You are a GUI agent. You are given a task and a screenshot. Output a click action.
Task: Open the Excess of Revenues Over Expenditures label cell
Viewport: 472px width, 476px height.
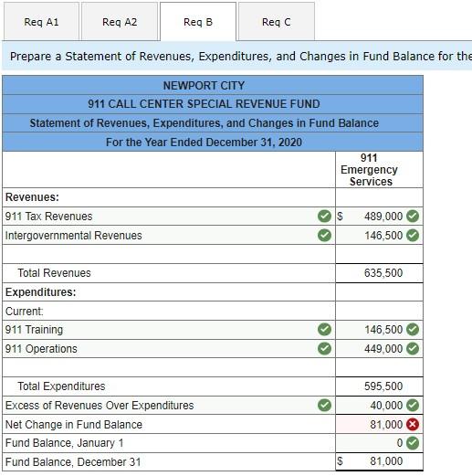pyautogui.click(x=169, y=406)
